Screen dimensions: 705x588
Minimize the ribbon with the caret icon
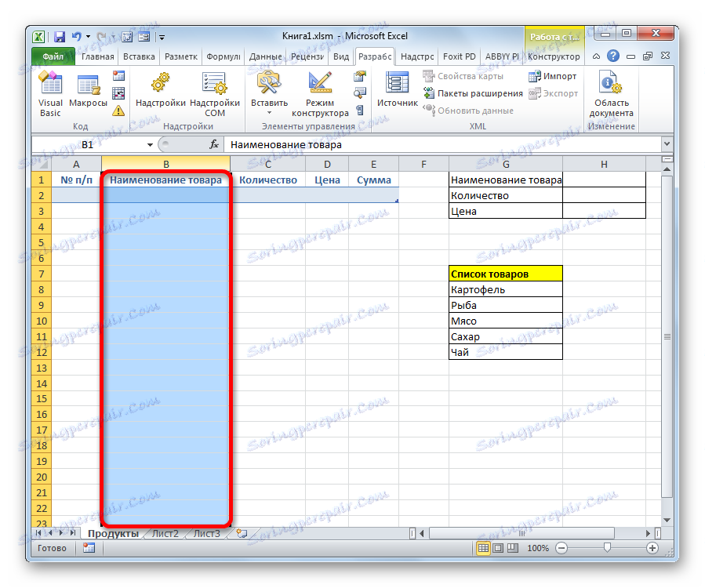596,56
